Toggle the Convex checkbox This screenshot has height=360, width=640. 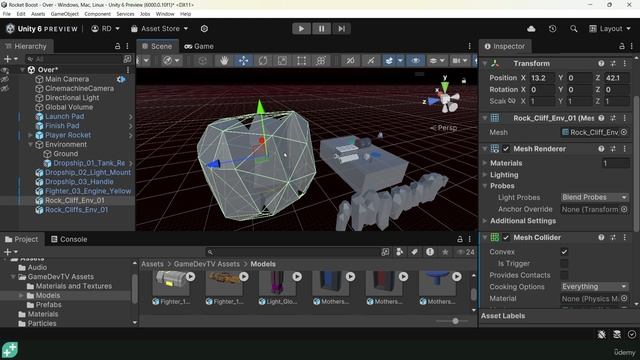[x=564, y=252]
